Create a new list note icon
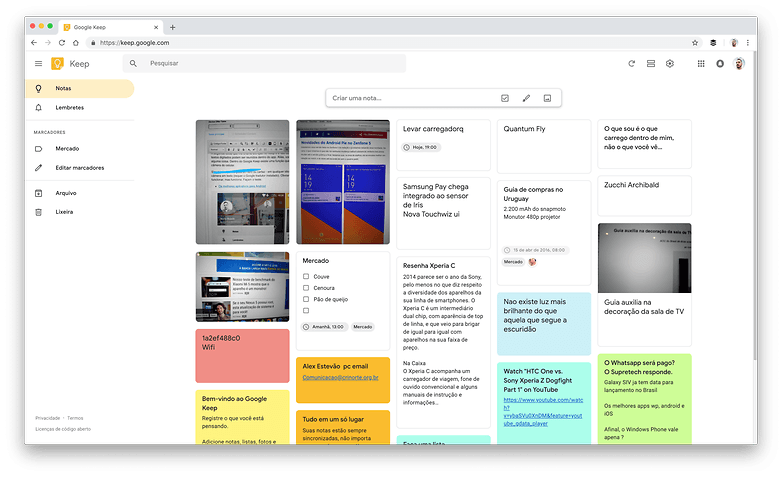 [505, 98]
